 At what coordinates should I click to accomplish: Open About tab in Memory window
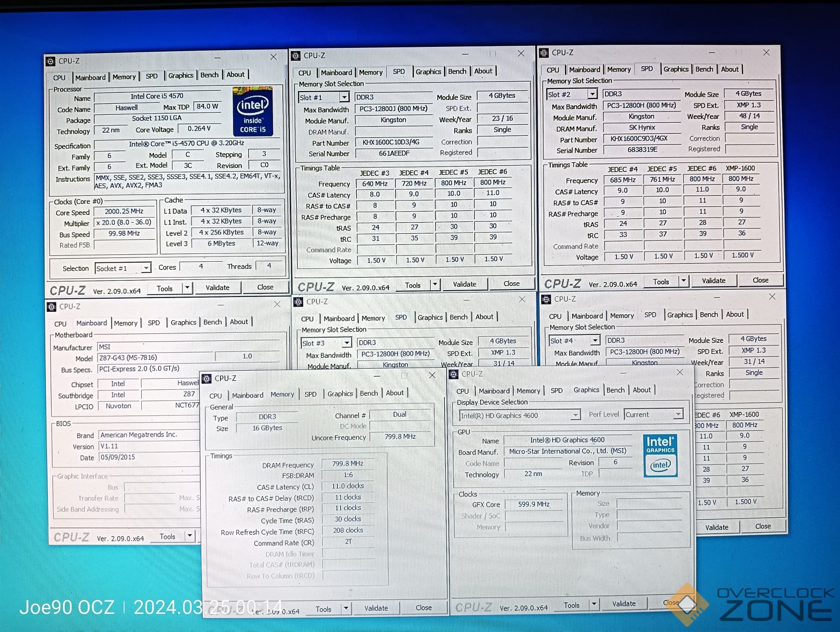pyautogui.click(x=395, y=393)
